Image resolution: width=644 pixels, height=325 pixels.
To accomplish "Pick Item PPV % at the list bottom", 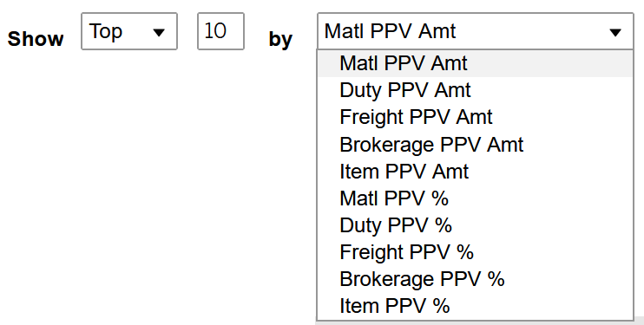I will point(476,306).
